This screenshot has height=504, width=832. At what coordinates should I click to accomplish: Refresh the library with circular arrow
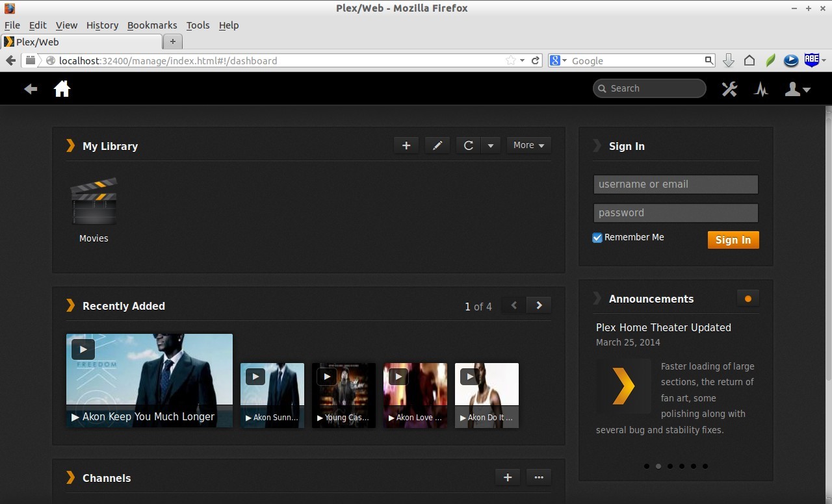click(x=468, y=145)
